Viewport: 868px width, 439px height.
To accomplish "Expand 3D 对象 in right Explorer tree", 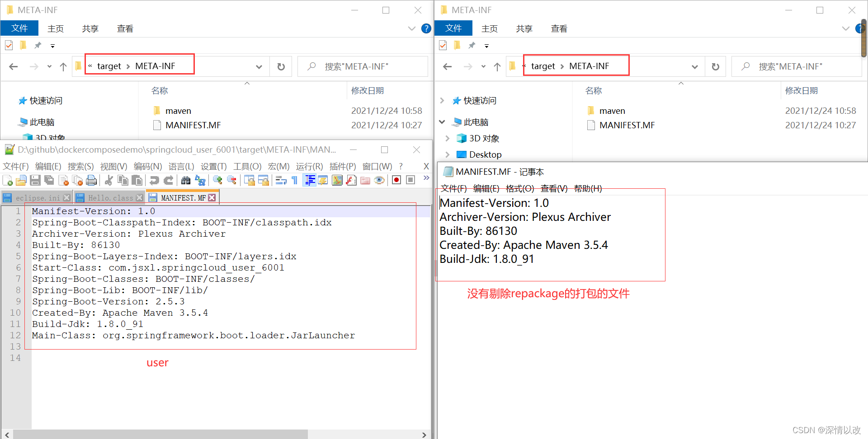I will pyautogui.click(x=448, y=138).
